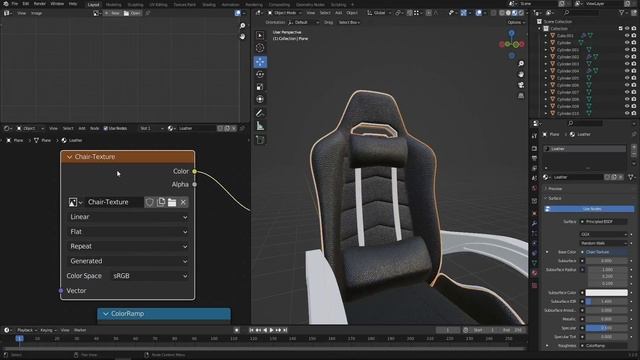Hide Cylinder with its eye icon in outliner

coord(627,42)
